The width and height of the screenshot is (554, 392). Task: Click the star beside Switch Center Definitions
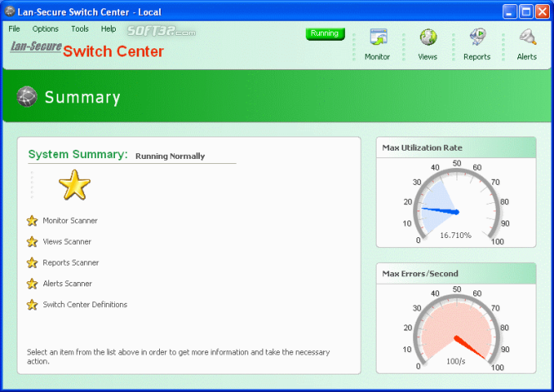coord(32,305)
